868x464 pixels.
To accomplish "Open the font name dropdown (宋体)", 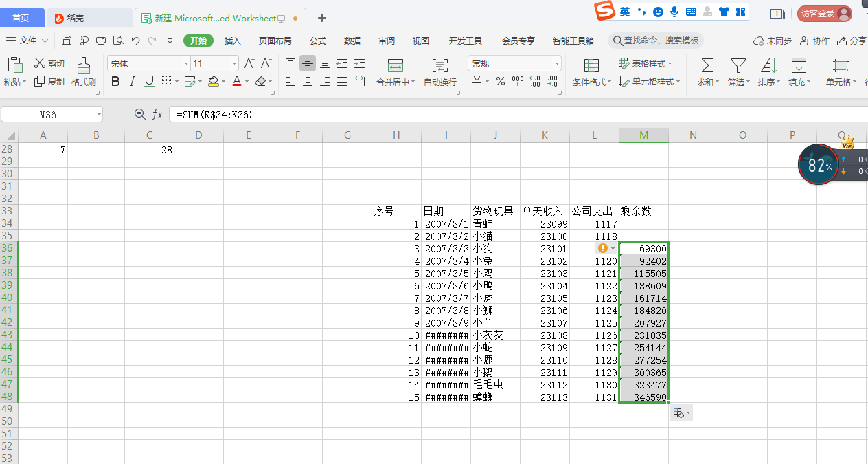I will point(186,64).
